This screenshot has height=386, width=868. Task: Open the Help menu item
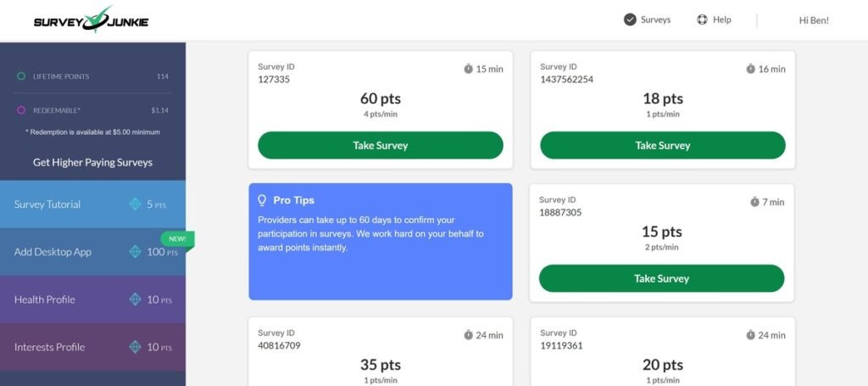point(721,20)
